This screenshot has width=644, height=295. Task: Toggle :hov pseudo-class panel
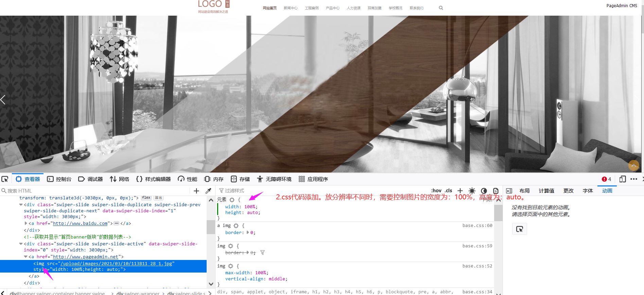[x=436, y=191]
